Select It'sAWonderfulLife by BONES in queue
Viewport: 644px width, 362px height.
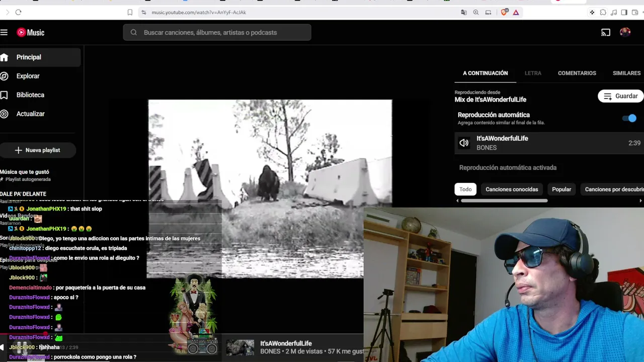pos(549,143)
